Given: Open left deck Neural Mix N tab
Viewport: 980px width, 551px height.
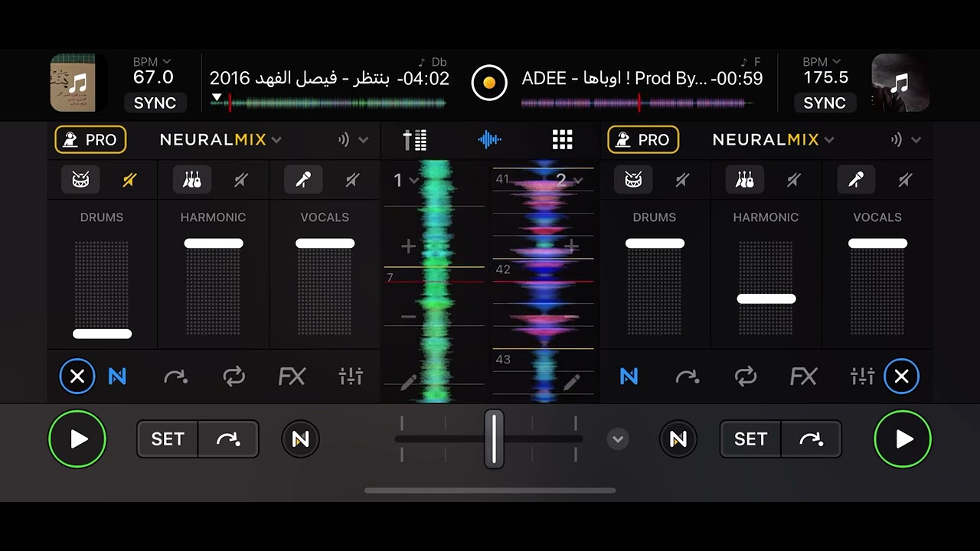Looking at the screenshot, I should tap(117, 376).
